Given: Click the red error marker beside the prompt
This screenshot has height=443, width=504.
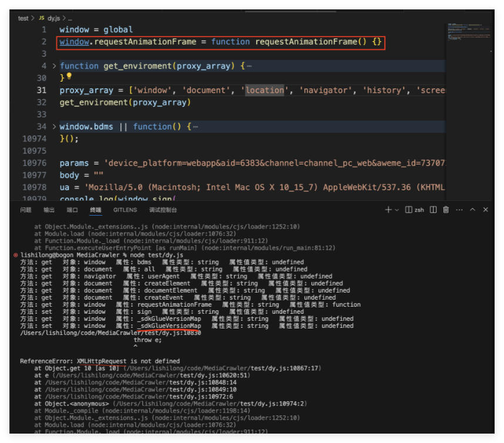Looking at the screenshot, I should click(x=15, y=255).
